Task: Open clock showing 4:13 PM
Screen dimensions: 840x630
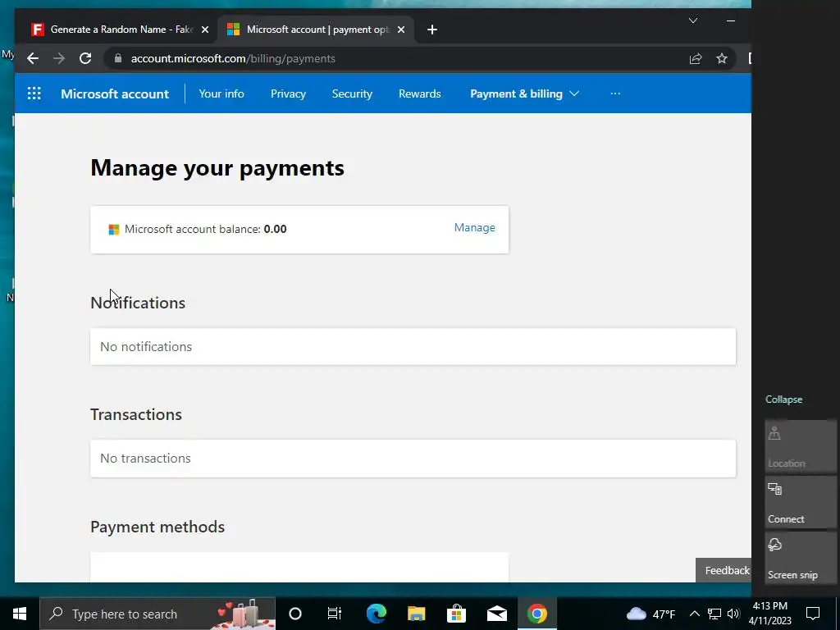Action: [x=769, y=614]
